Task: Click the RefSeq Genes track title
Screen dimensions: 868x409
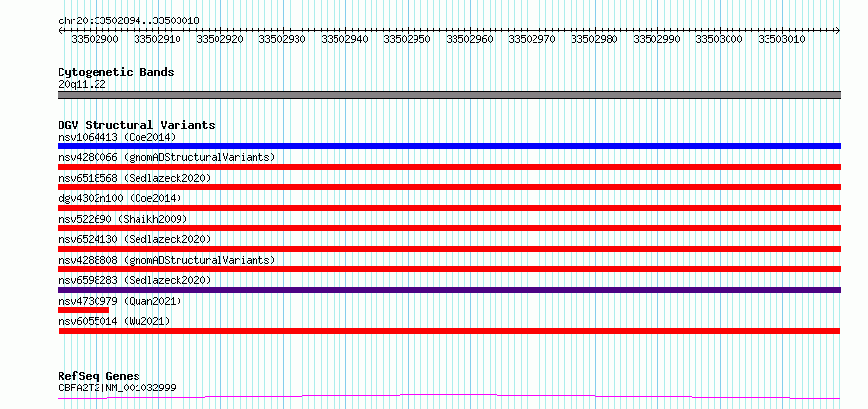Action: 99,377
